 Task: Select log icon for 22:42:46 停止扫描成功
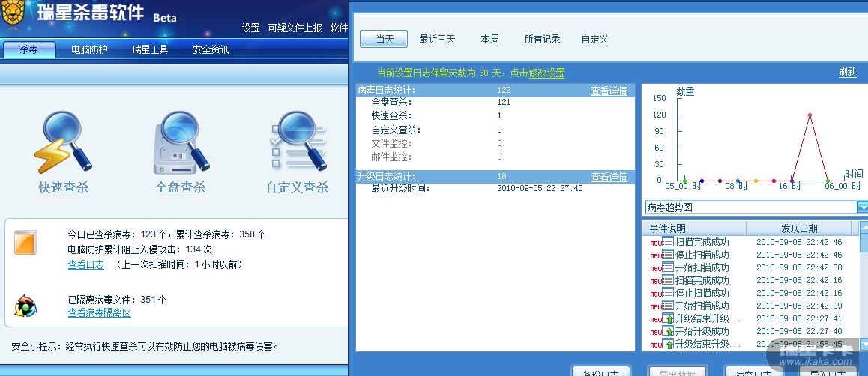[668, 255]
